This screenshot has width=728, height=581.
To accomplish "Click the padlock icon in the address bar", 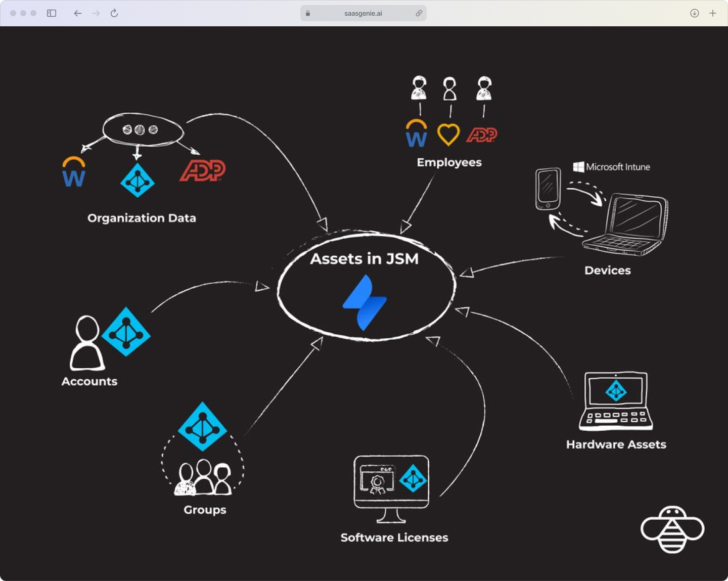I will coord(307,13).
